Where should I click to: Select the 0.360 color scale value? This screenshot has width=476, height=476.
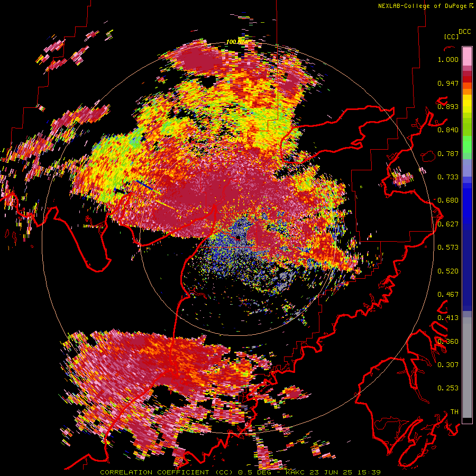(x=448, y=342)
